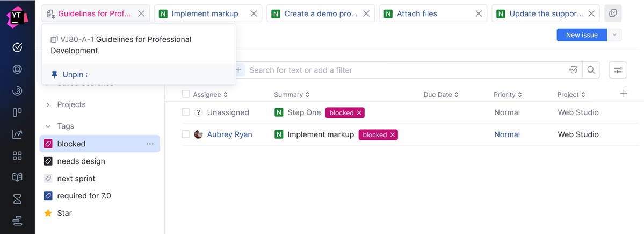This screenshot has height=234, width=644.
Task: Open the filter settings sliders icon
Action: click(x=618, y=70)
